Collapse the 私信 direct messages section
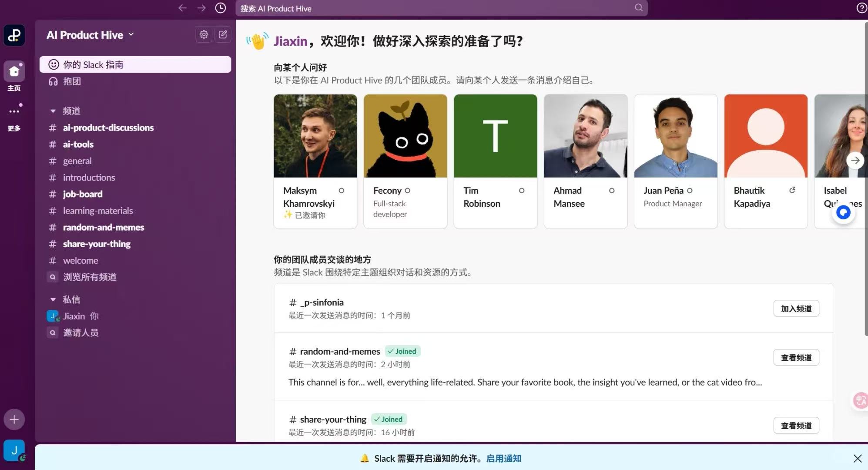Viewport: 868px width, 470px height. (x=53, y=299)
